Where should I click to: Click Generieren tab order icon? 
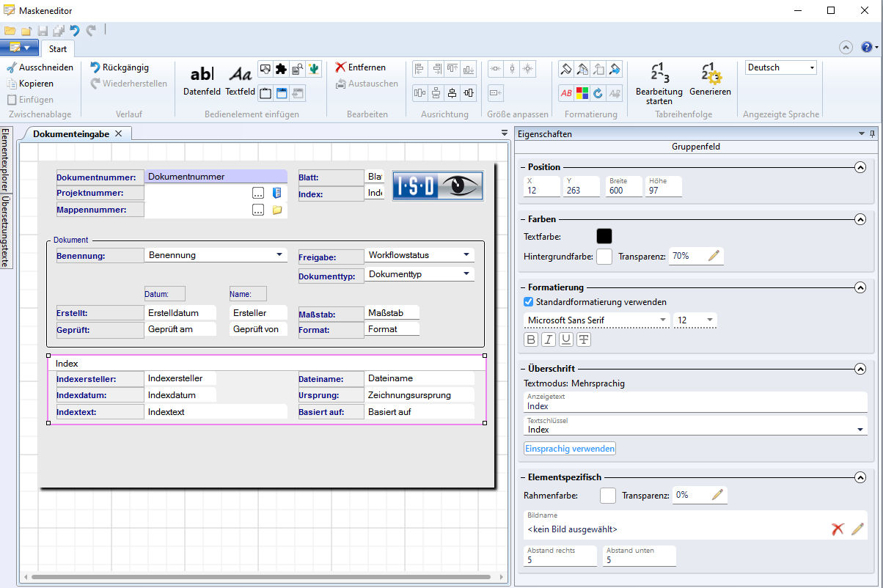click(x=710, y=80)
